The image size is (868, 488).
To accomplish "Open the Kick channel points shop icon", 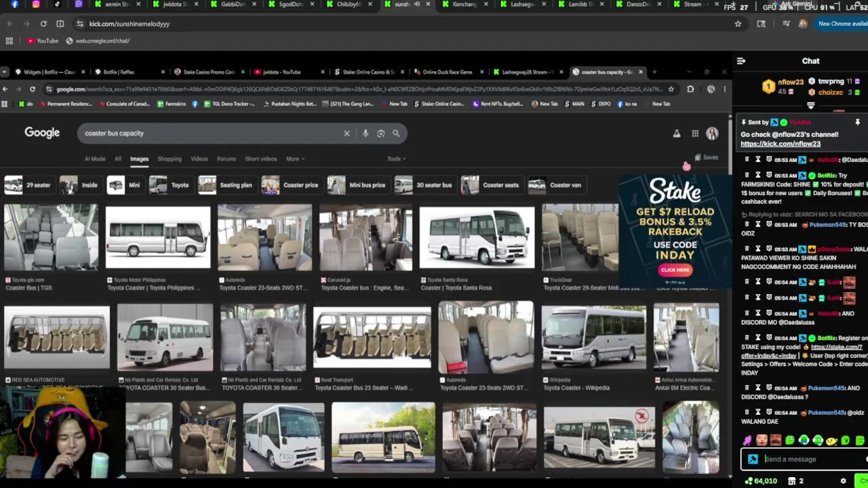I will [791, 481].
